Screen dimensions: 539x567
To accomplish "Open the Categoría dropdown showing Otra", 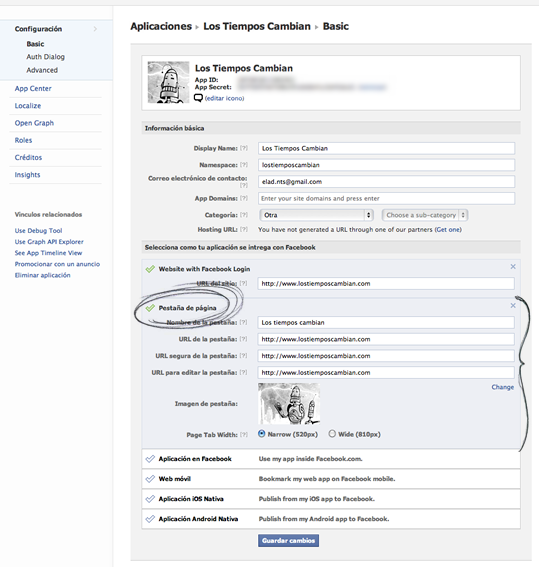I will tap(316, 215).
